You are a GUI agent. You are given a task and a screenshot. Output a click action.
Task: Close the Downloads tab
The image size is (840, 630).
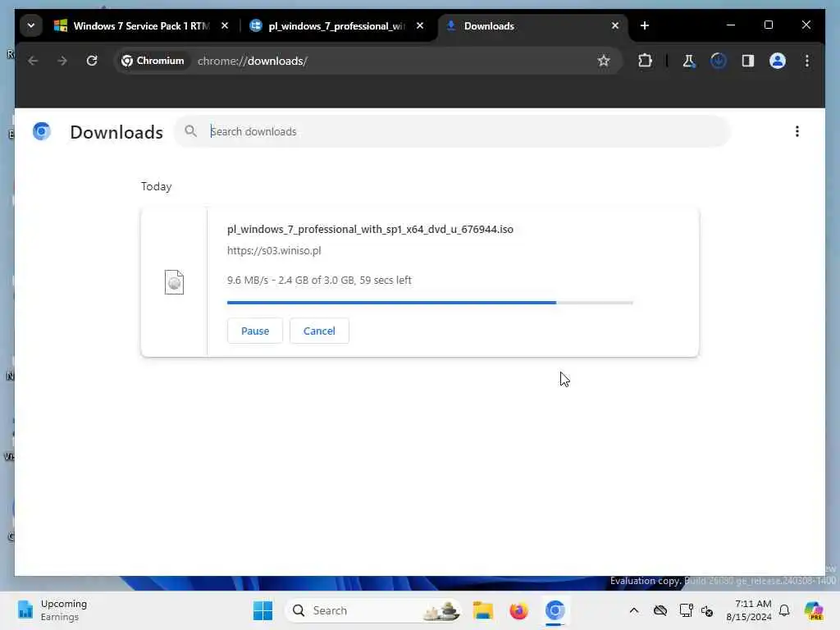click(615, 25)
